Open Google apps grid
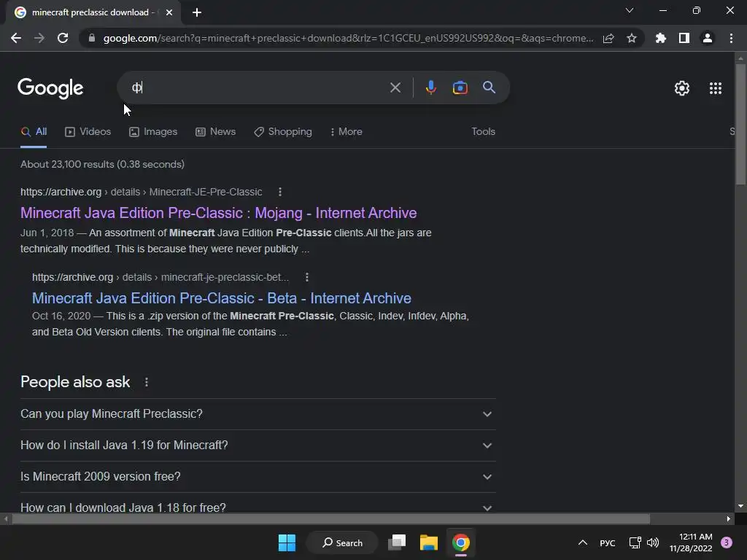This screenshot has height=560, width=747. coord(716,88)
